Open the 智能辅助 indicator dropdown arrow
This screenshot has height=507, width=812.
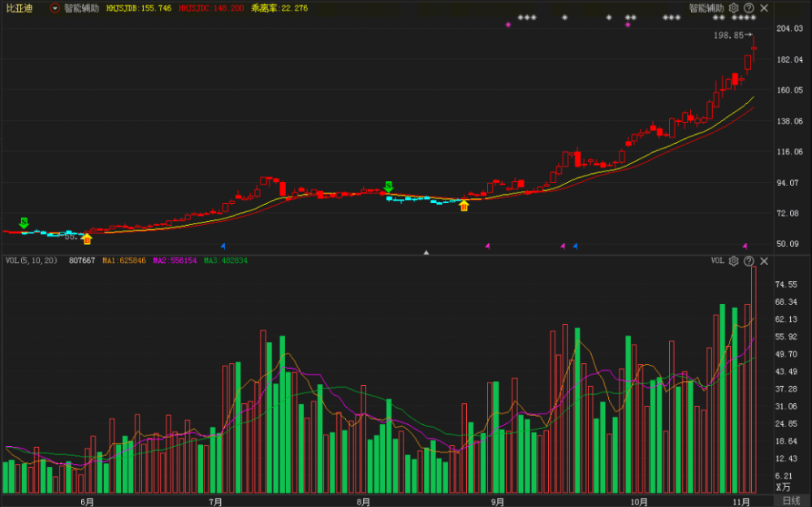[54, 8]
